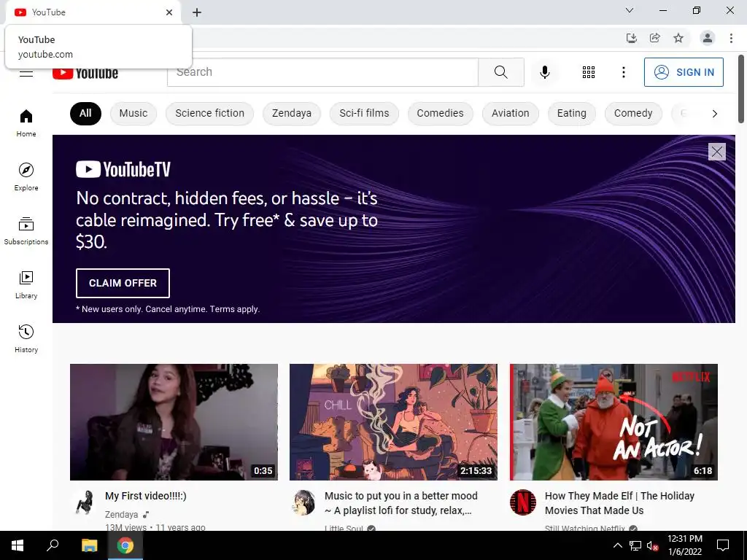The width and height of the screenshot is (747, 560).
Task: Go to Home in sidebar
Action: pyautogui.click(x=26, y=122)
